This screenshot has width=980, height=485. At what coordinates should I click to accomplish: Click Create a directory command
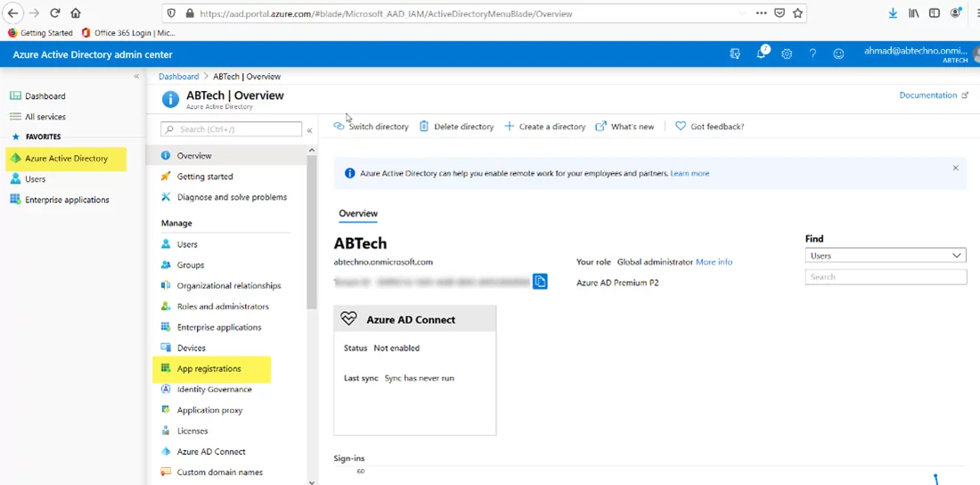(x=544, y=127)
